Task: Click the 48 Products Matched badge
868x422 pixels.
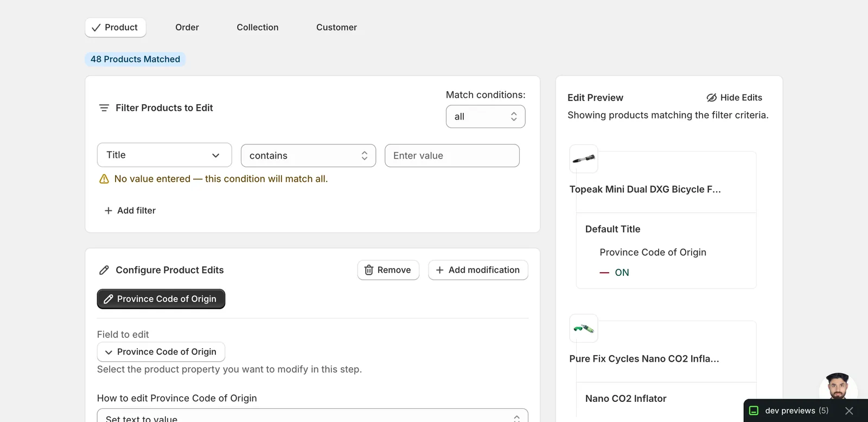Action: pos(135,59)
